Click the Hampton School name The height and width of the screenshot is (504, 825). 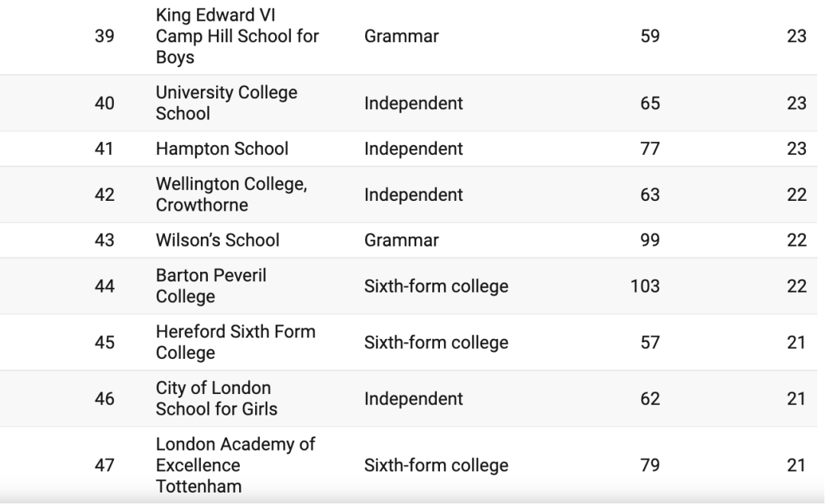(x=222, y=149)
